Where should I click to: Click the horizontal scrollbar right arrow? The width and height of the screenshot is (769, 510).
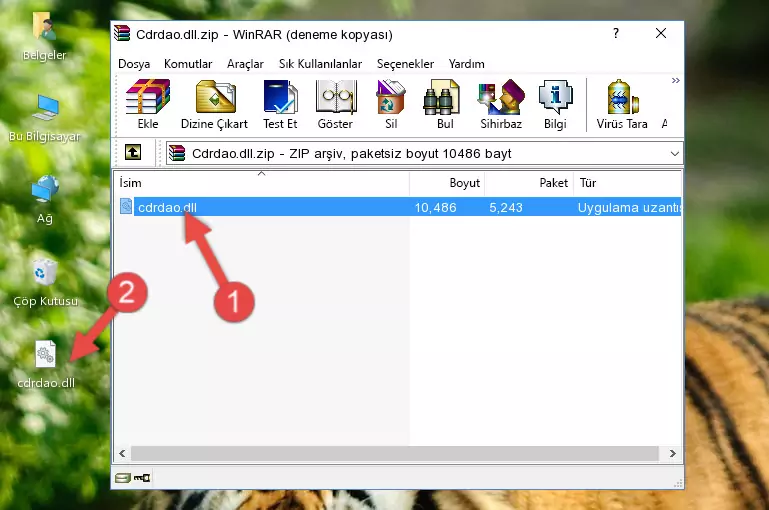(x=672, y=454)
